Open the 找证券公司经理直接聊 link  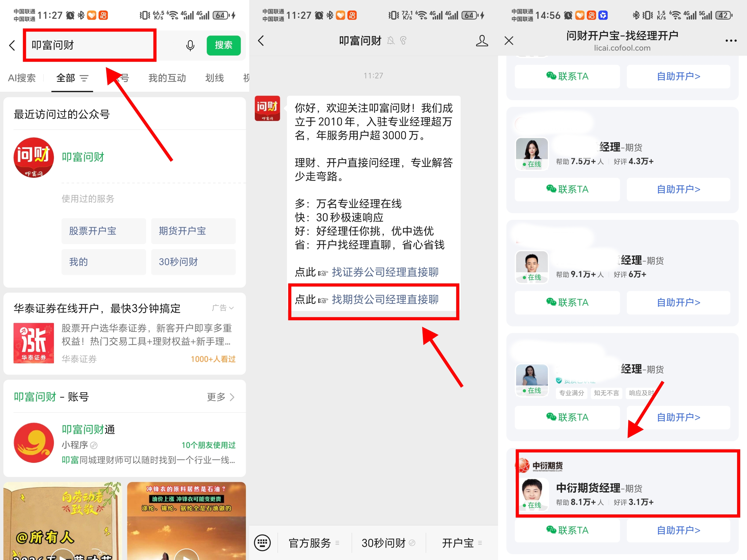coord(385,272)
